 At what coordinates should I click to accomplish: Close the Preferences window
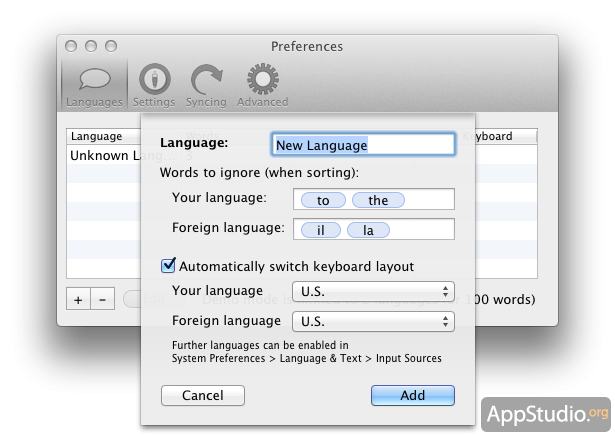click(72, 46)
